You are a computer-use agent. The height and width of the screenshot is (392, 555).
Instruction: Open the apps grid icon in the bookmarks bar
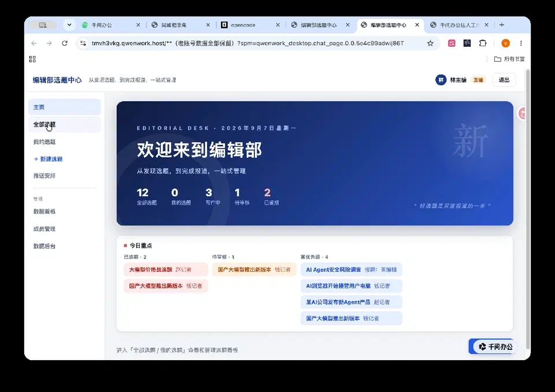32,59
